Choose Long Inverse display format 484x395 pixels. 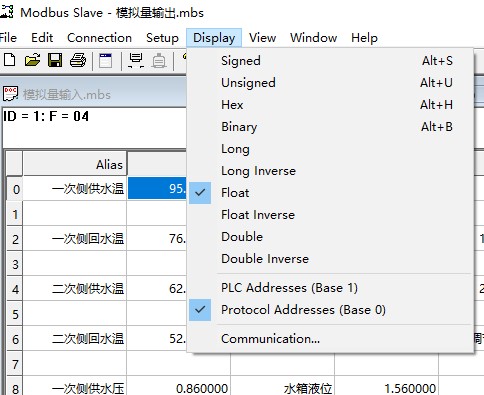tap(330, 171)
